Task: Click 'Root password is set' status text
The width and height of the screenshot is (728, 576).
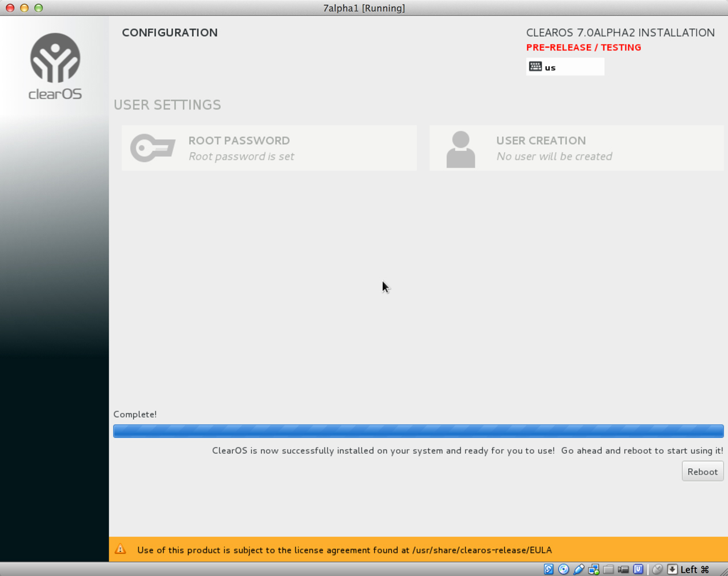Action: 242,156
